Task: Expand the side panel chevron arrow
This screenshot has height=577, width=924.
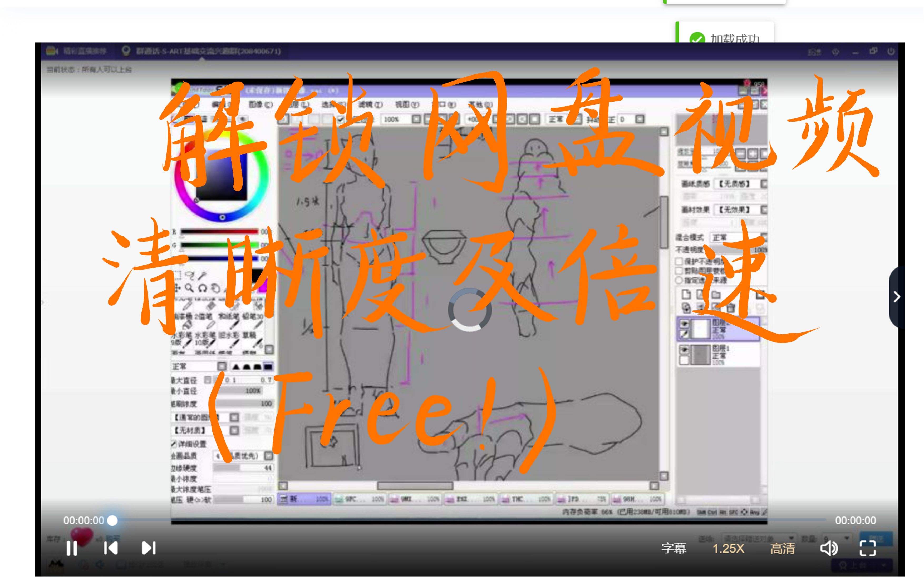Action: click(x=897, y=296)
